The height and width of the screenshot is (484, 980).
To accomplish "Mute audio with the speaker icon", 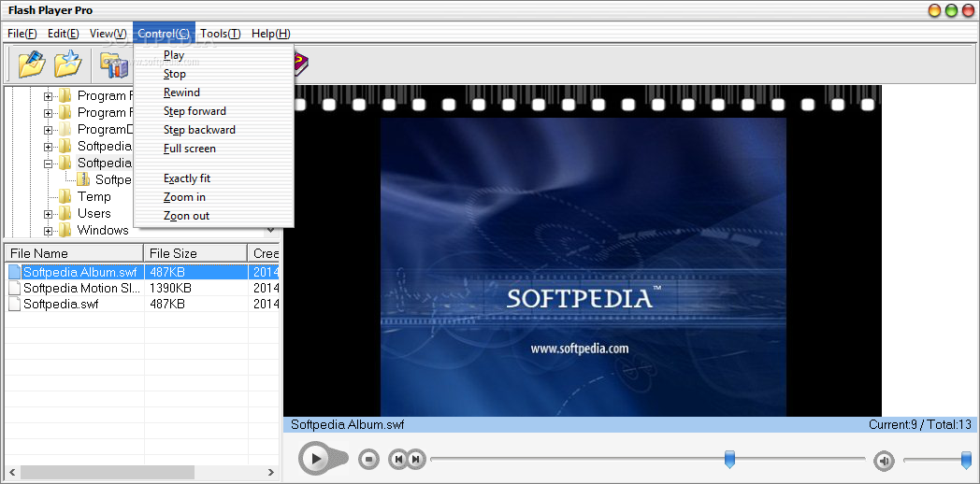I will pos(884,461).
